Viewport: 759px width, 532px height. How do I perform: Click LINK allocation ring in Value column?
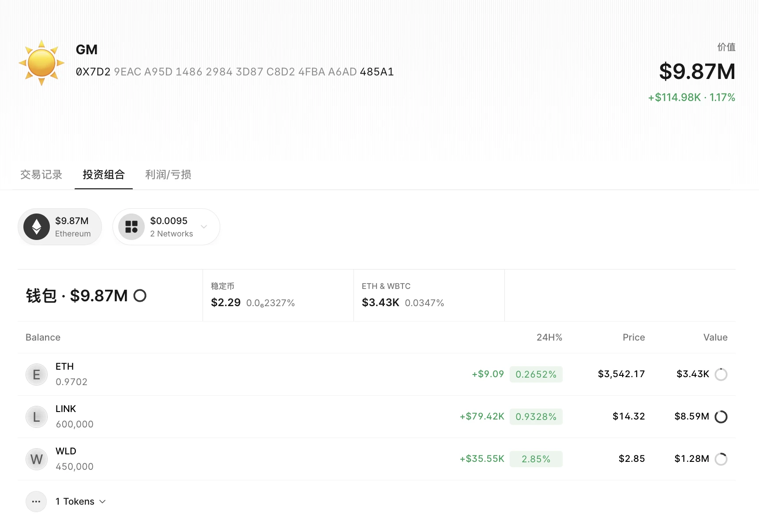pyautogui.click(x=721, y=417)
